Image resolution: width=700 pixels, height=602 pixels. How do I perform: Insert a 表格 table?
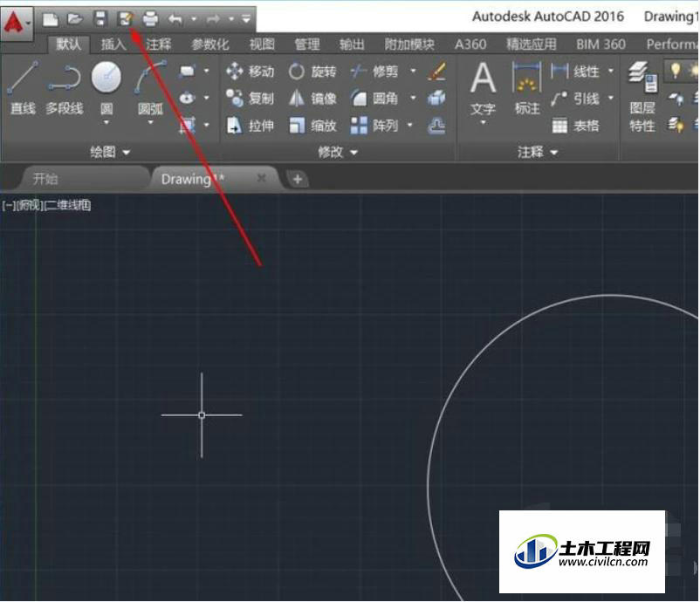575,126
